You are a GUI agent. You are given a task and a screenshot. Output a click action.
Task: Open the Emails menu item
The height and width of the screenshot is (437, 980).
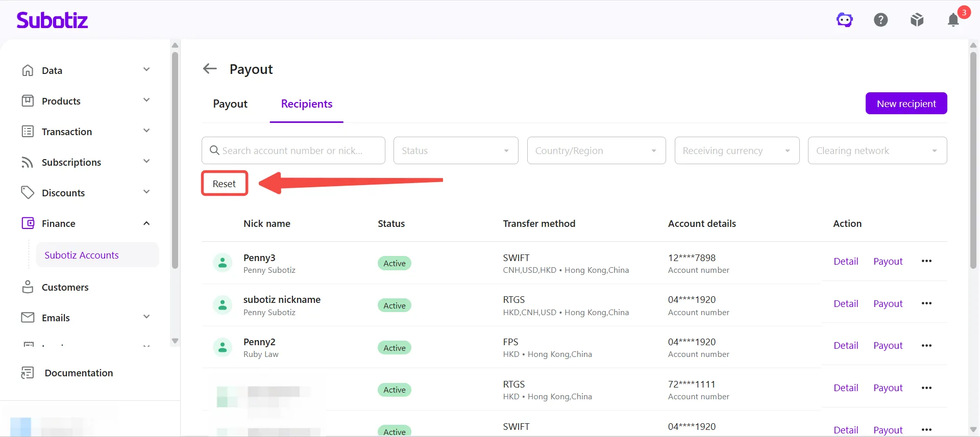(56, 318)
